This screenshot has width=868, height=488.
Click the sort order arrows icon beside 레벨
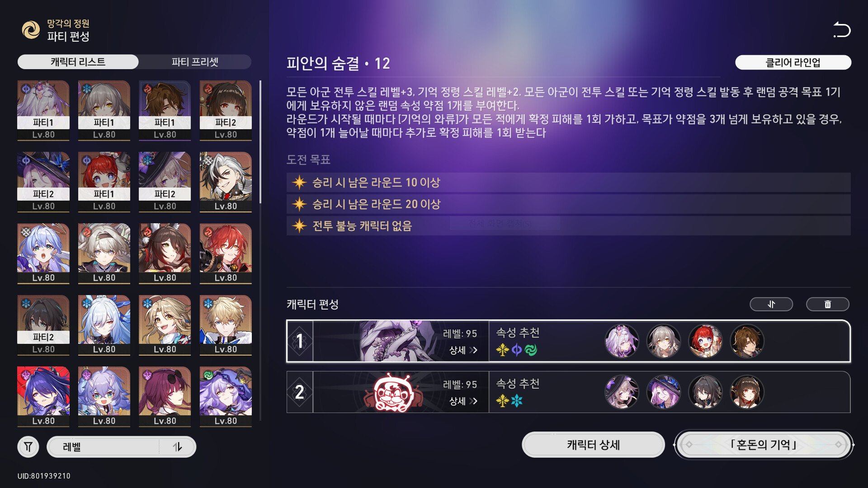click(178, 447)
